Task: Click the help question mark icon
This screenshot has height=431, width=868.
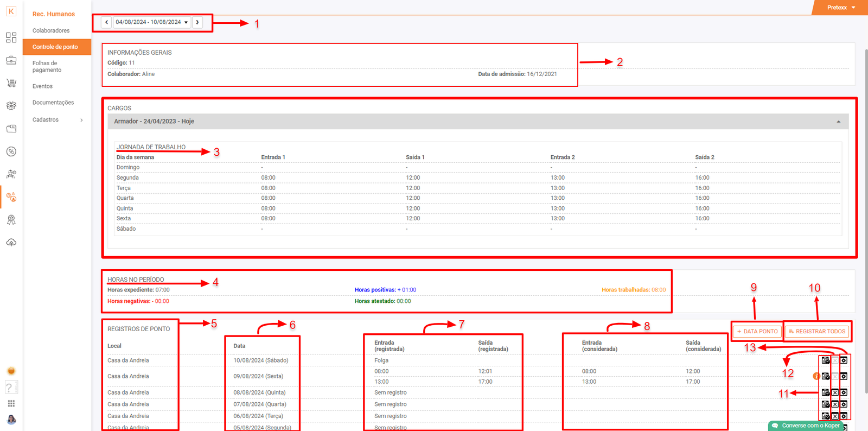Action: pos(10,387)
